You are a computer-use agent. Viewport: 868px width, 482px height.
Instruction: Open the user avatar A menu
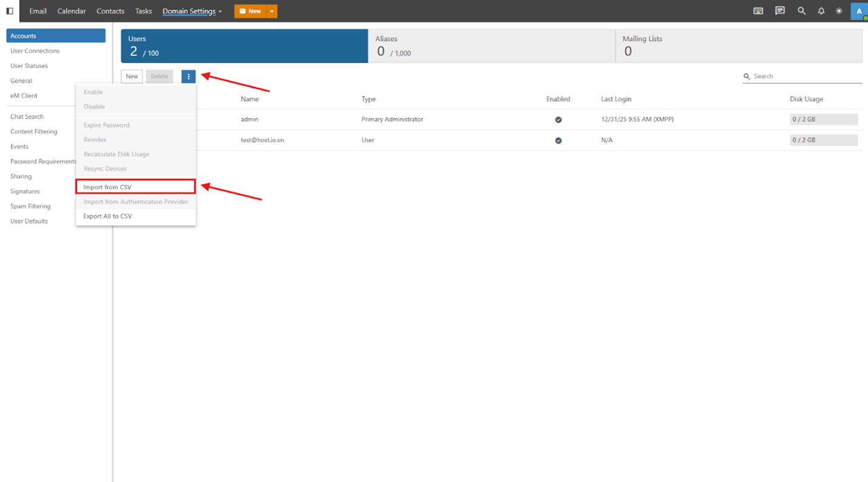coord(859,11)
